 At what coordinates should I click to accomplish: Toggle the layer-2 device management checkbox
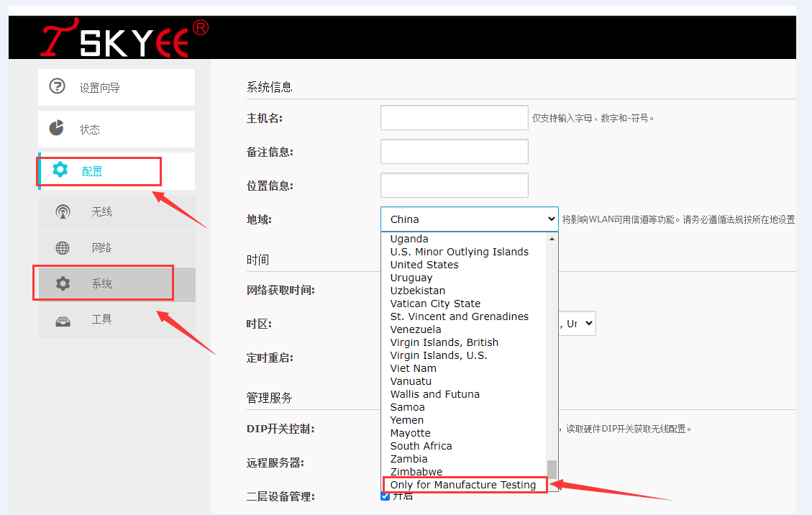[386, 496]
